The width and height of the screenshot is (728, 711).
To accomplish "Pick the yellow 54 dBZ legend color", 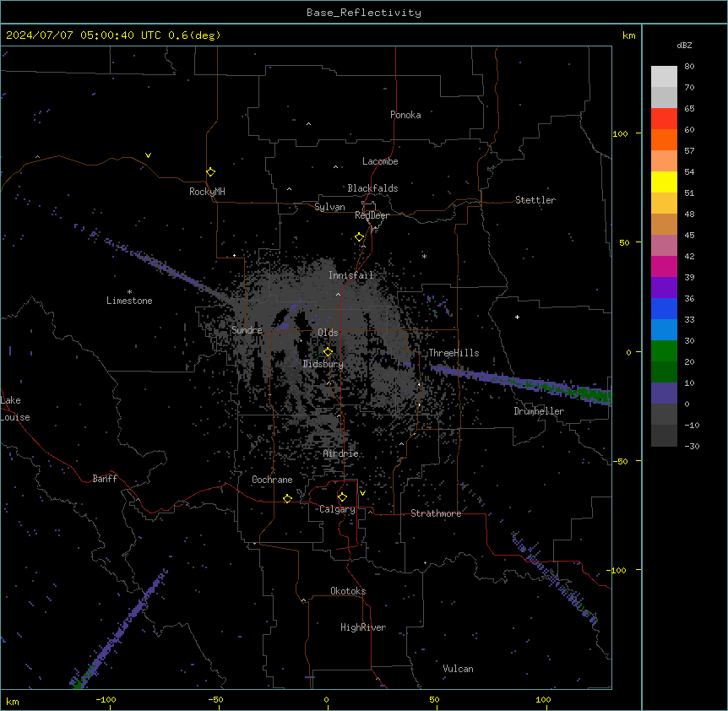I will point(664,182).
